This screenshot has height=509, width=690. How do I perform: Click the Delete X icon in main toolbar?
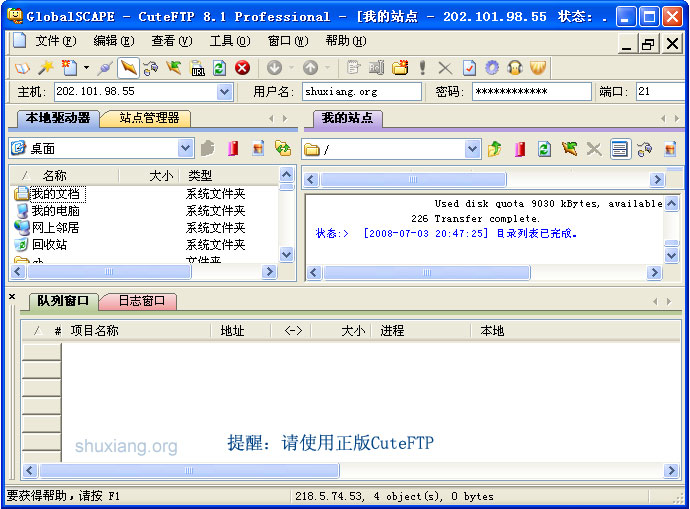pyautogui.click(x=445, y=68)
